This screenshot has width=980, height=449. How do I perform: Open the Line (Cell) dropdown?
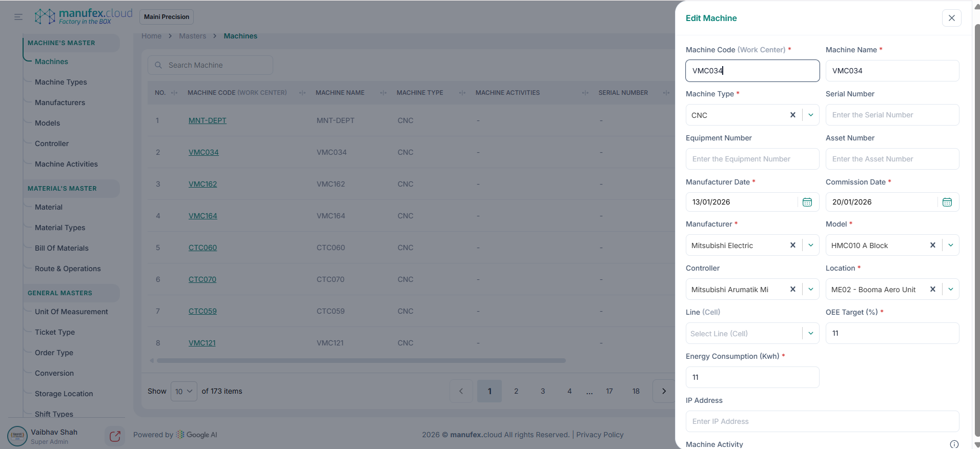click(811, 333)
